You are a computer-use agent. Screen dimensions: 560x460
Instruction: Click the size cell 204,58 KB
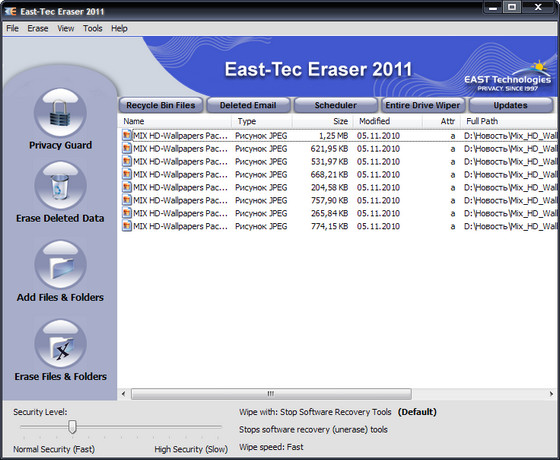click(329, 188)
